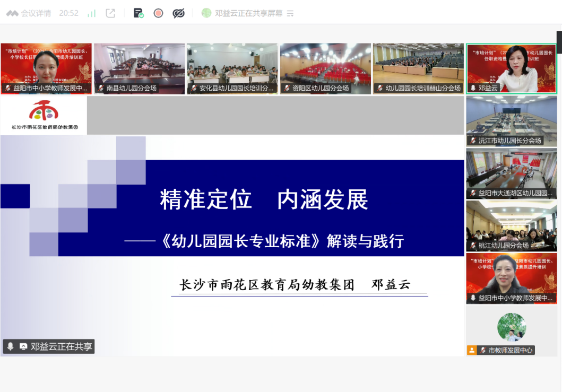
Task: Click the orange host badge beside 市教师发展中心
Action: [472, 350]
